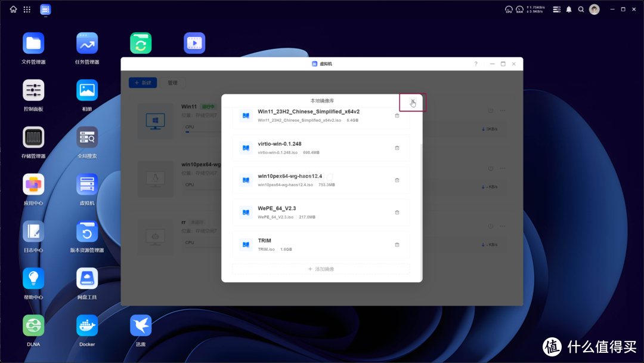Open the notification bell in top bar
644x363 pixels.
569,10
